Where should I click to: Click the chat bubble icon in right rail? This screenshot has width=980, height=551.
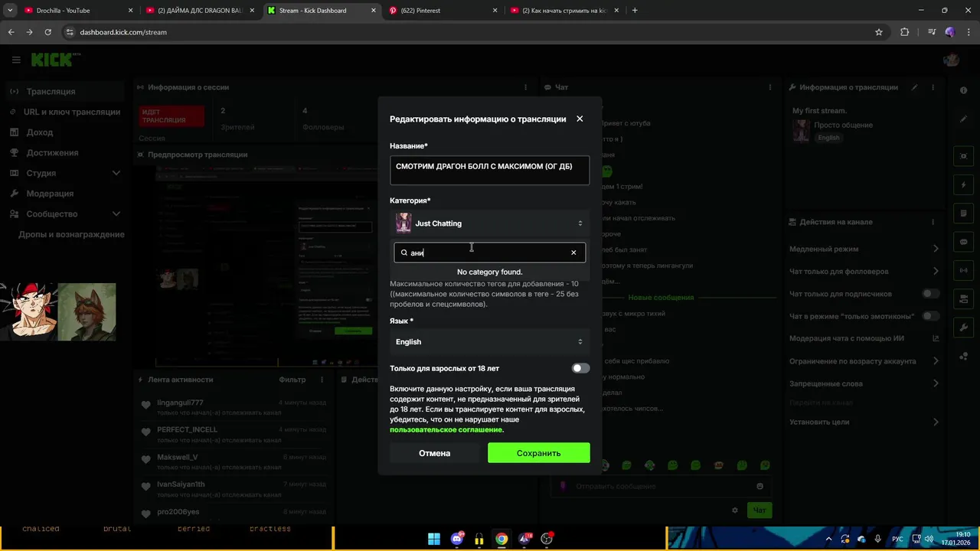coord(963,242)
